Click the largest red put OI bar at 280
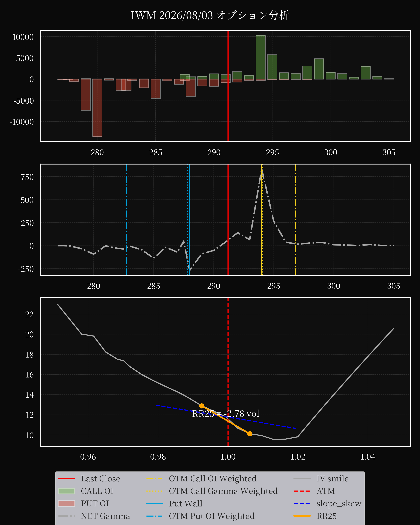420x525 pixels. pyautogui.click(x=97, y=108)
